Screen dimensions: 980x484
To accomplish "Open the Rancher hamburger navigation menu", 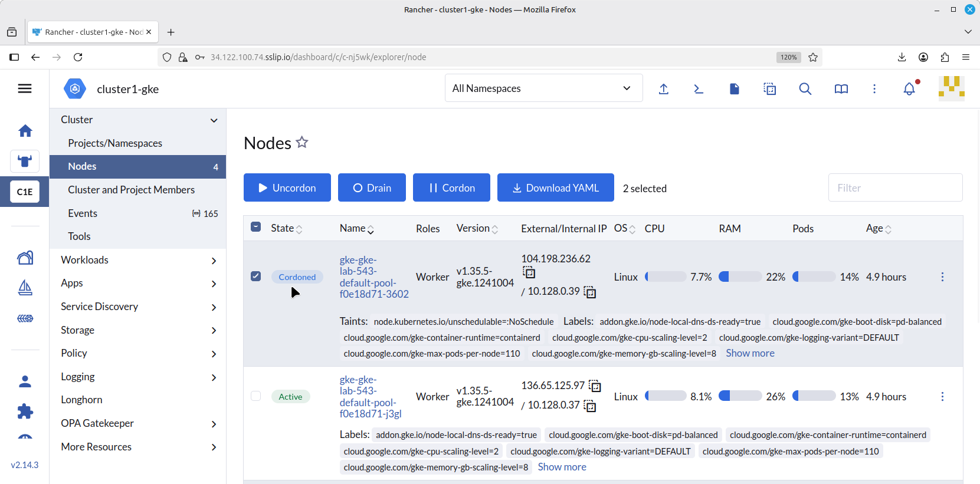I will click(x=25, y=88).
